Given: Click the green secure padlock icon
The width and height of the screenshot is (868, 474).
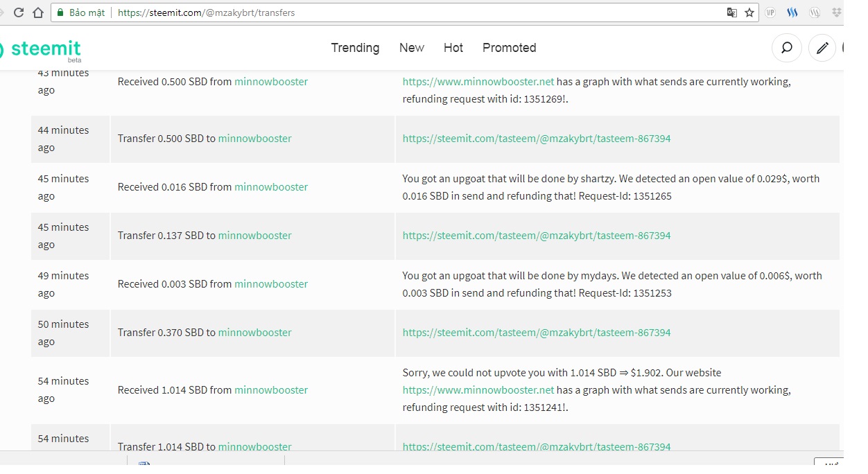Looking at the screenshot, I should 60,12.
